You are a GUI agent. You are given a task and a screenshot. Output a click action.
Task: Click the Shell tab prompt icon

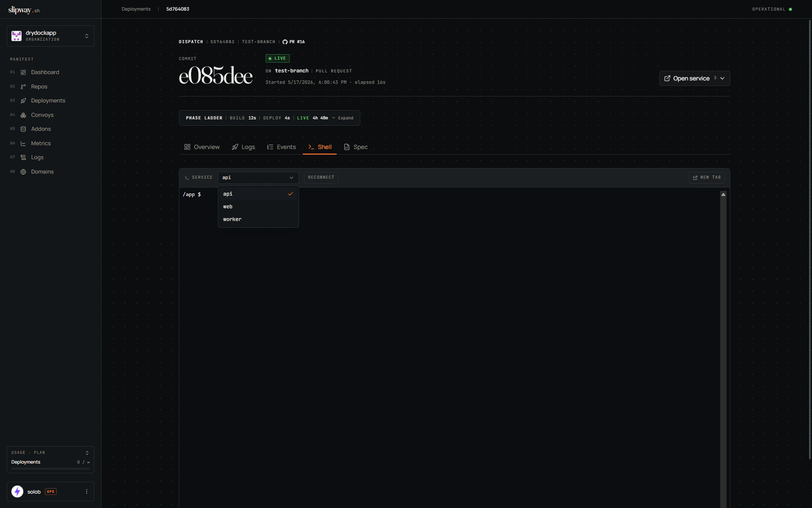click(311, 147)
